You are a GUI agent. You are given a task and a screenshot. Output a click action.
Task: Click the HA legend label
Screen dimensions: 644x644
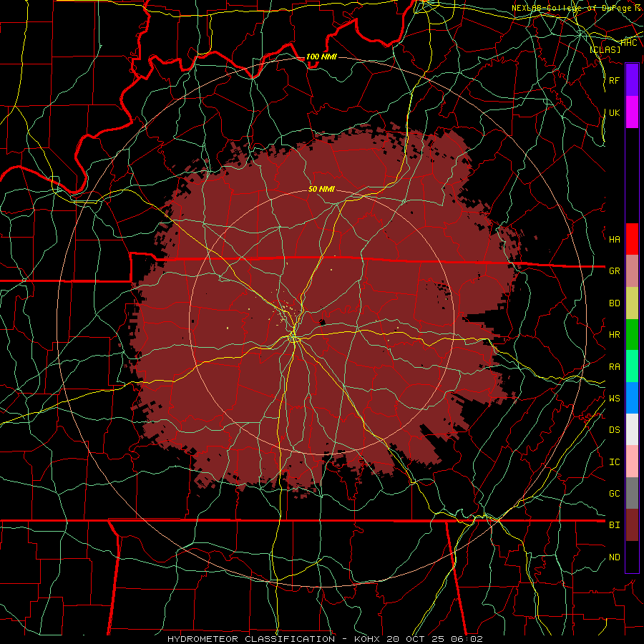615,240
